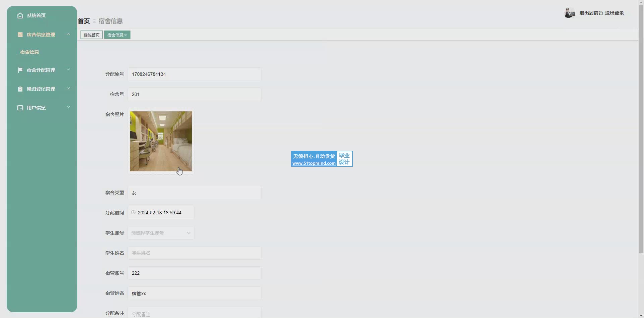Image resolution: width=644 pixels, height=318 pixels.
Task: Collapse the 宿舍信息管理 menu chevron
Action: click(68, 34)
